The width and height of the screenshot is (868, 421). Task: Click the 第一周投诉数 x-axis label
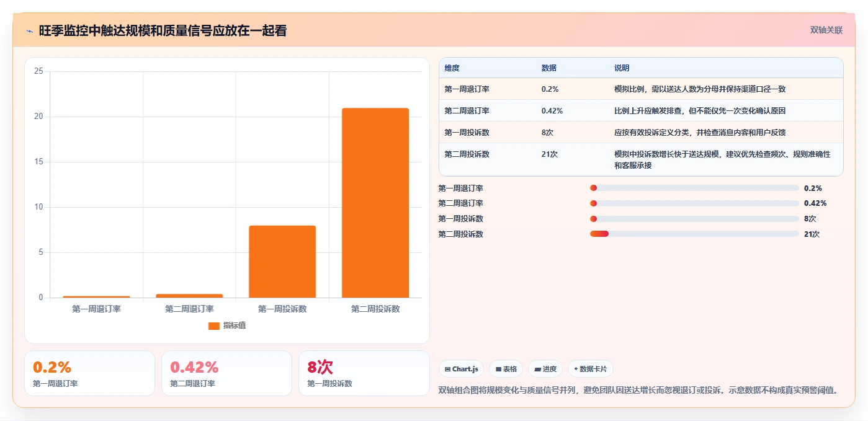tap(282, 309)
